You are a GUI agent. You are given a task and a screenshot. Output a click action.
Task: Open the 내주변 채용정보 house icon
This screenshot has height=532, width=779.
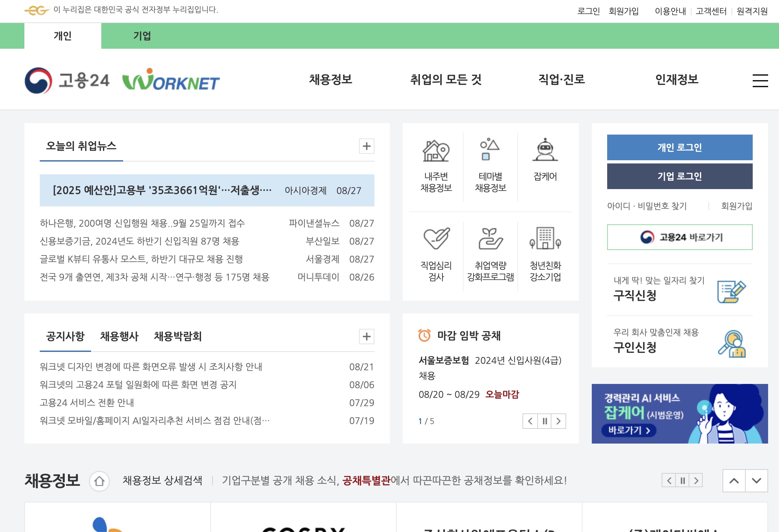click(436, 151)
